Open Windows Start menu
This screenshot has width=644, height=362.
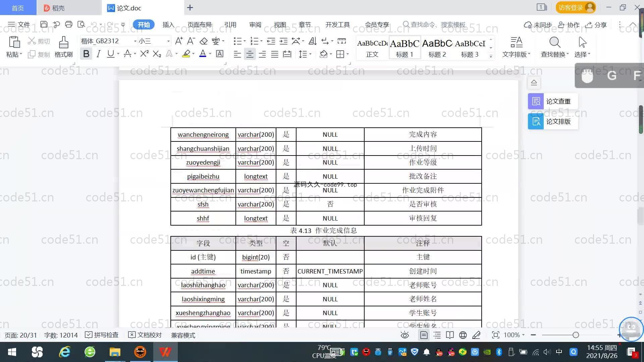pyautogui.click(x=12, y=352)
